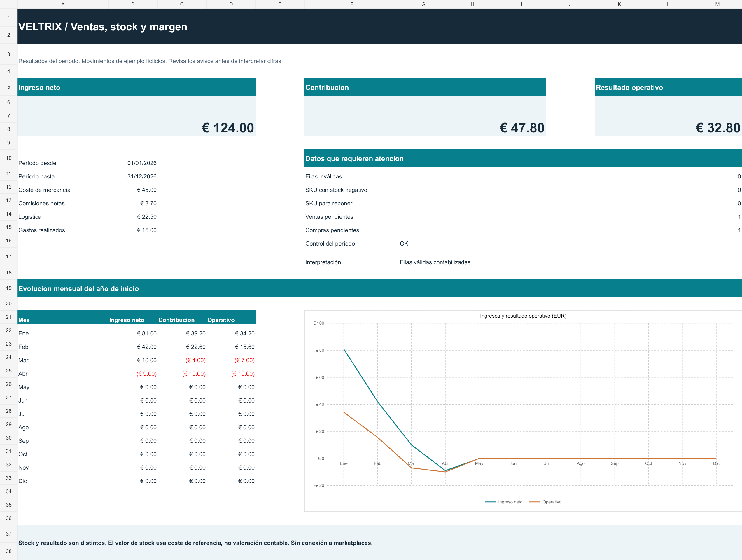742x560 pixels.
Task: Select the Resultados del período subtitle
Action: 150,61
